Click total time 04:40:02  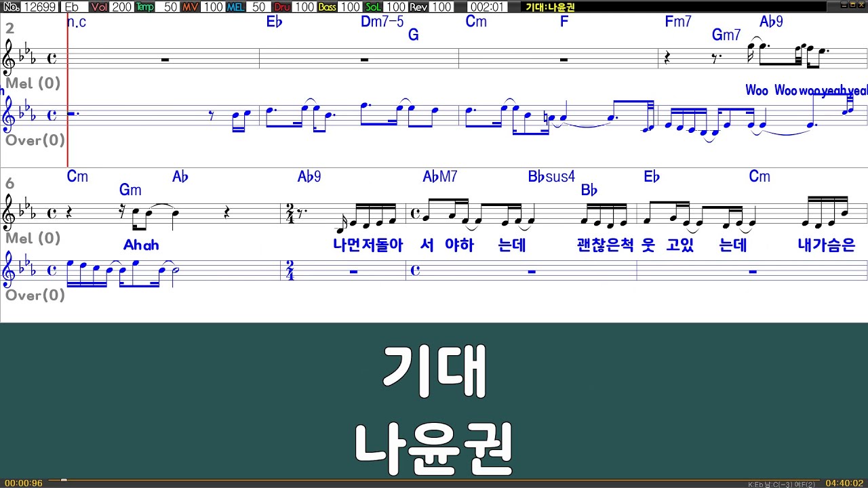(844, 483)
